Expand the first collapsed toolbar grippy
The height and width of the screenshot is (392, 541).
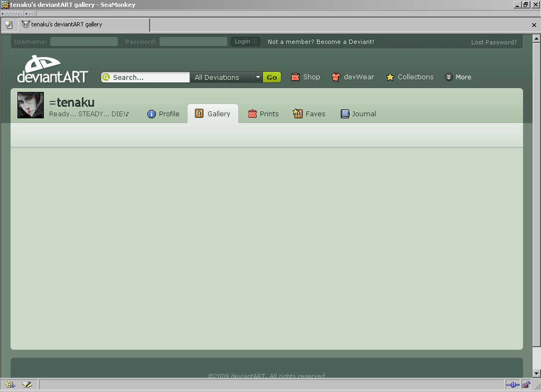coord(13,14)
